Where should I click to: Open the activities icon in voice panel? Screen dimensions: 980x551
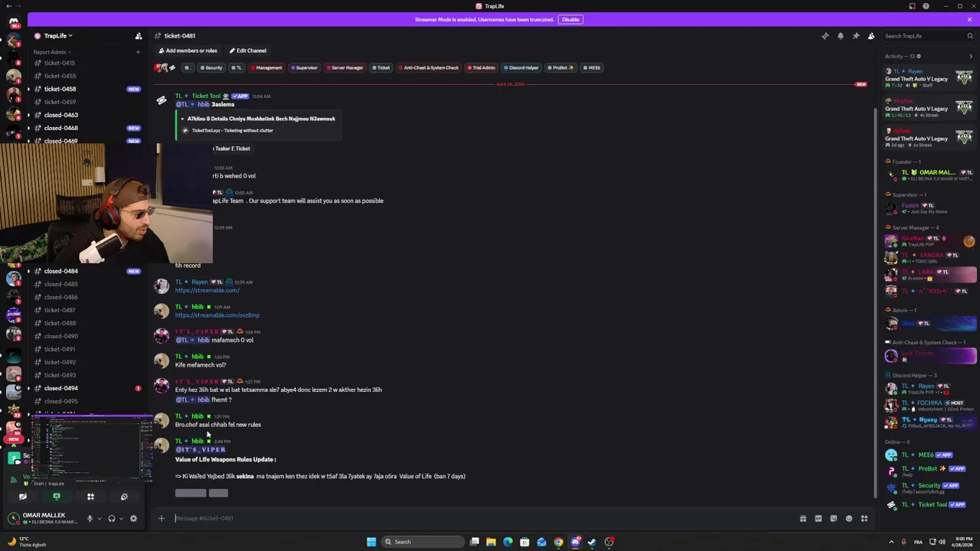tap(90, 497)
